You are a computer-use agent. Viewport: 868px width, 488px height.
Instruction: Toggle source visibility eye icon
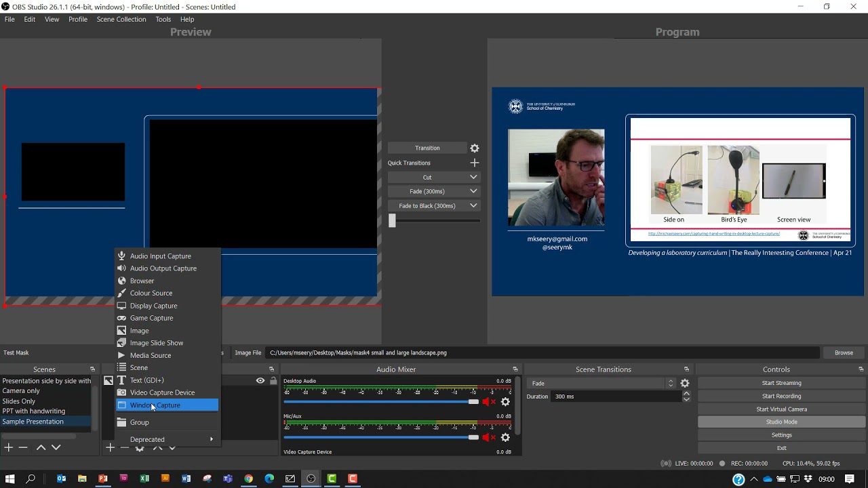(260, 381)
